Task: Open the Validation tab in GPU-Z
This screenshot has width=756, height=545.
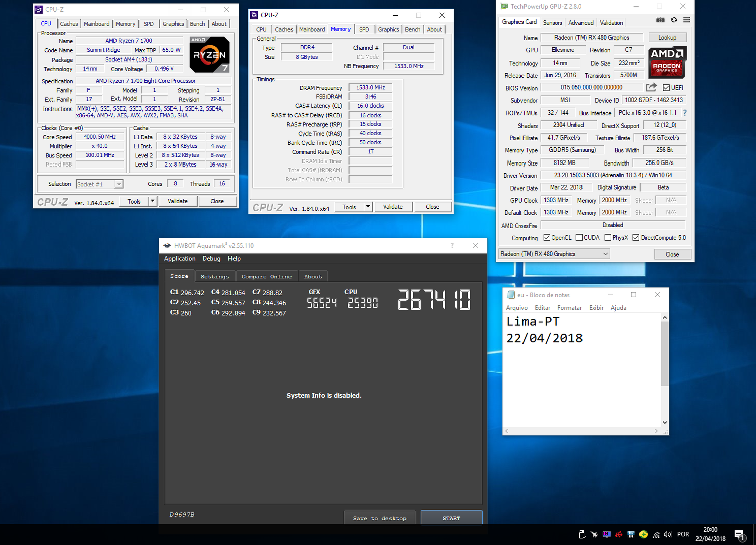Action: coord(611,23)
